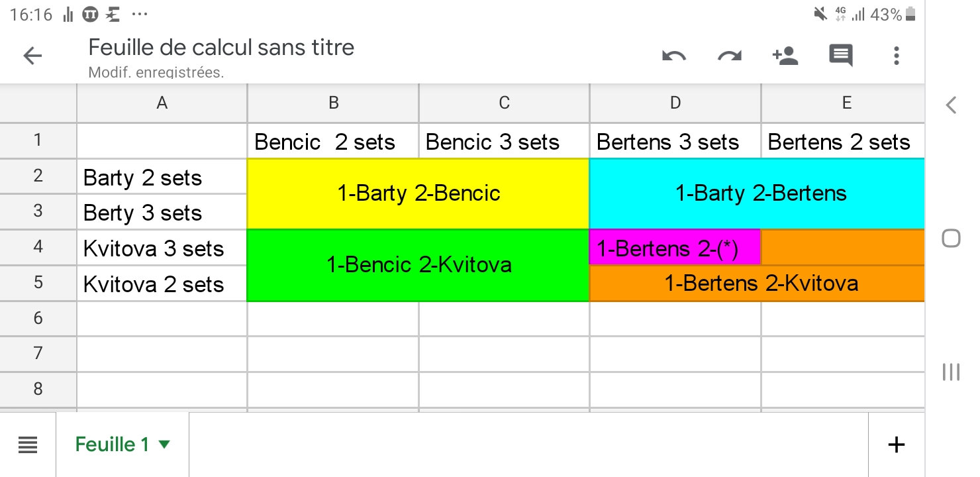
Task: Add a new sheet with plus
Action: 896,445
